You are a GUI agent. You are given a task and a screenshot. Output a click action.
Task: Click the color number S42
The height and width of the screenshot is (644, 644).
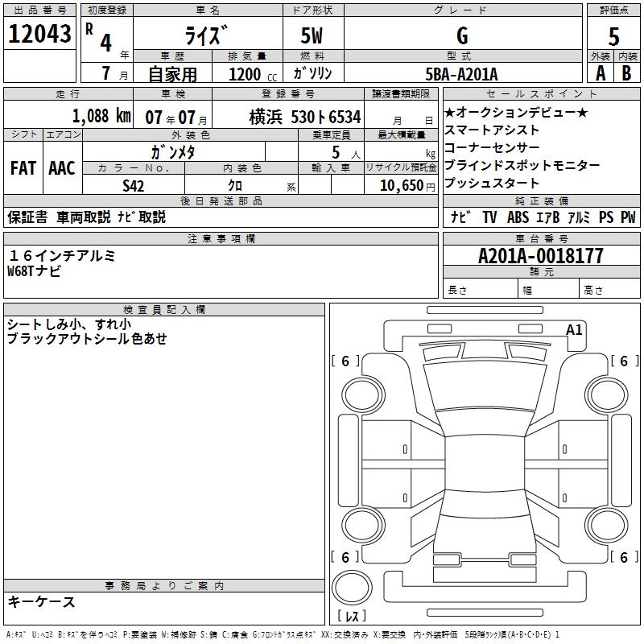(x=134, y=186)
